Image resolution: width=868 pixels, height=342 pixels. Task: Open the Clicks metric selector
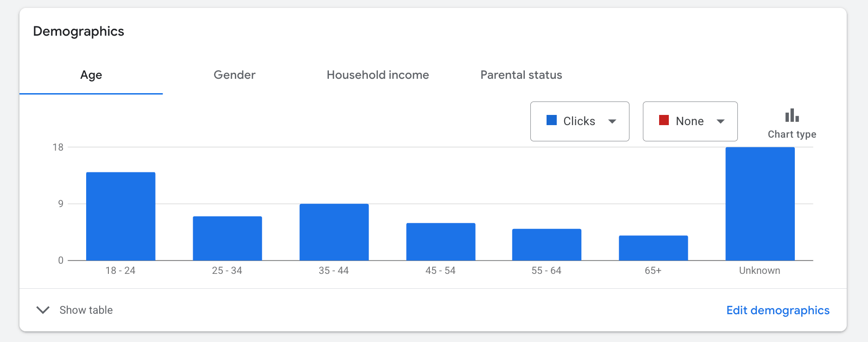(x=579, y=121)
